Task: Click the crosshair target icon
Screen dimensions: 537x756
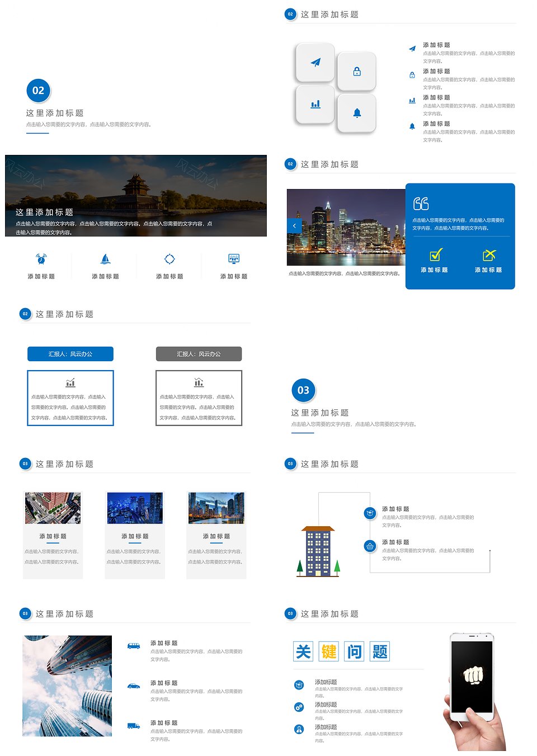Action: [x=169, y=258]
